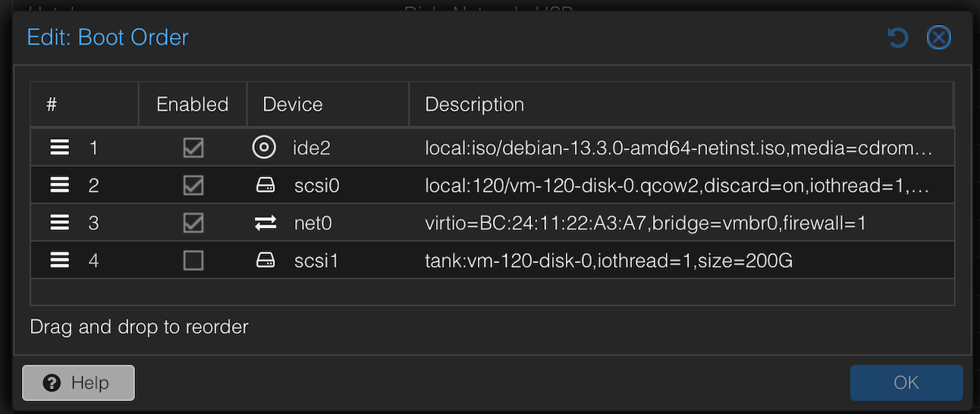980x414 pixels.
Task: Click the network icon beside net0
Action: pyautogui.click(x=265, y=223)
